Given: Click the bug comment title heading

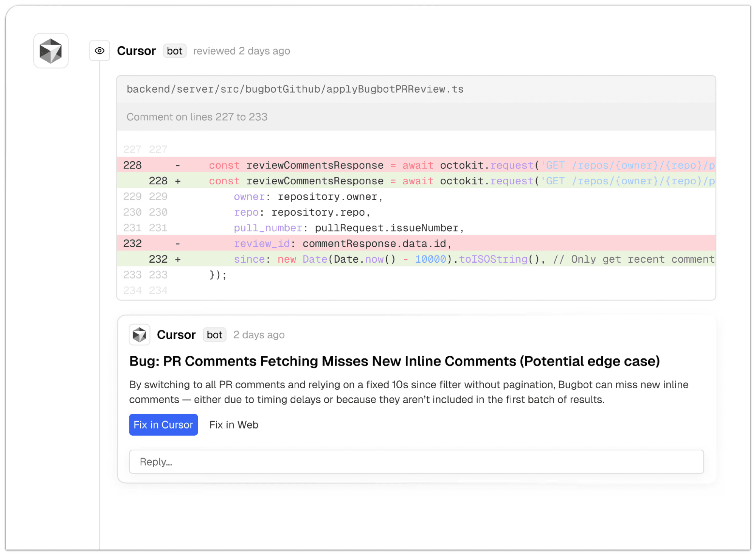Looking at the screenshot, I should click(x=394, y=361).
